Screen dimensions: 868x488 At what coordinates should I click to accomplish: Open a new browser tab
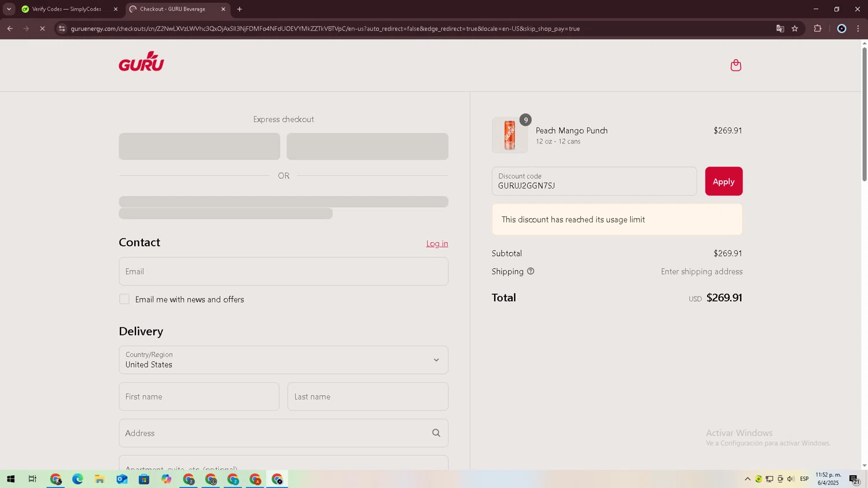point(240,9)
